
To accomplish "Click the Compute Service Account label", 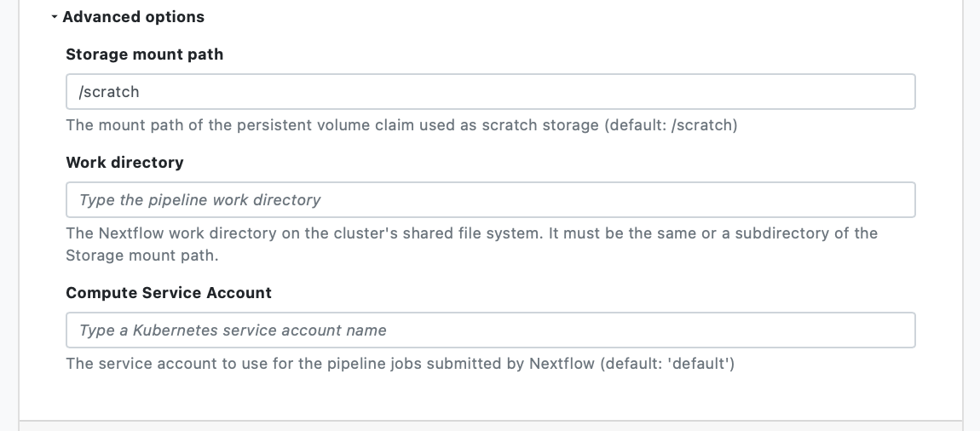I will (x=169, y=293).
